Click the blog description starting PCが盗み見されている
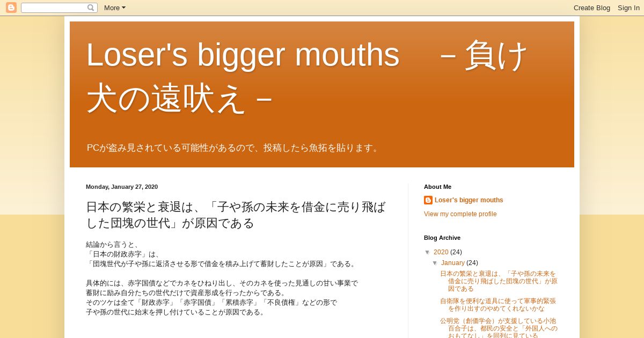Viewport: 644px width, 338px height. click(x=235, y=148)
